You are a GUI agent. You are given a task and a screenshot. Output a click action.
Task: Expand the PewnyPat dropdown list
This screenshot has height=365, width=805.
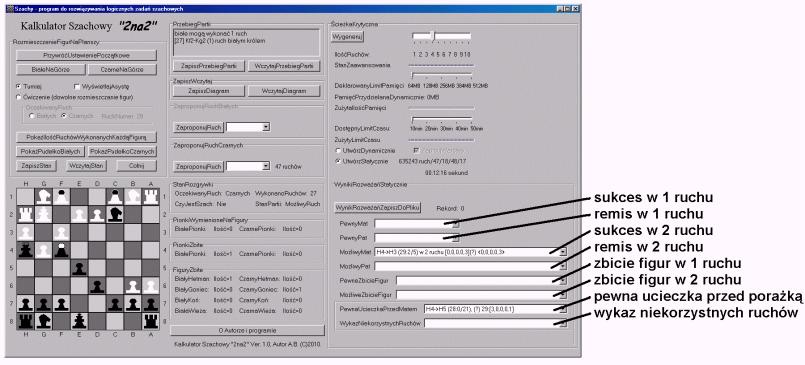(x=456, y=238)
